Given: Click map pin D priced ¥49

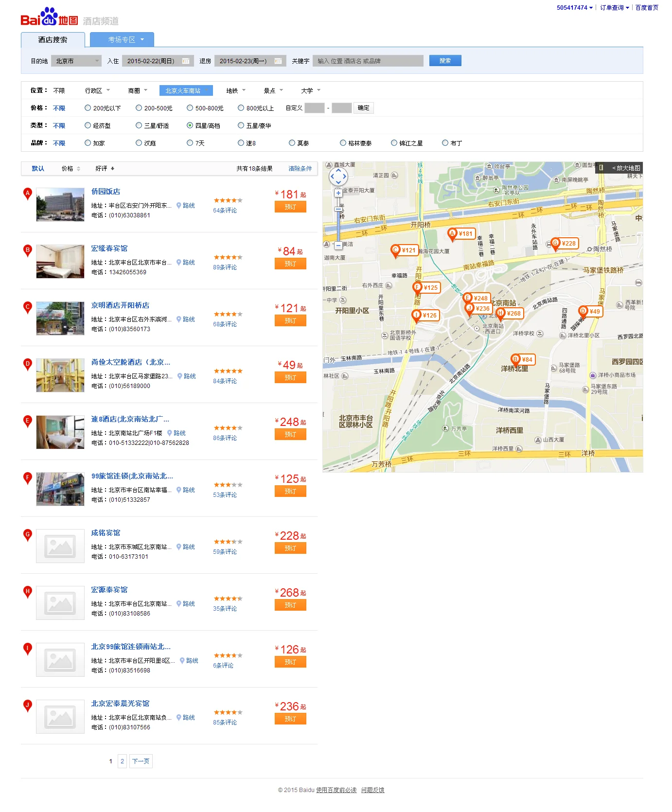Looking at the screenshot, I should (590, 312).
